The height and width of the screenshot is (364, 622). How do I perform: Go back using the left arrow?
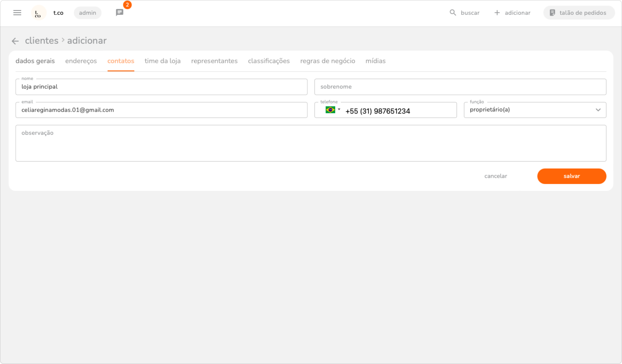(x=15, y=41)
